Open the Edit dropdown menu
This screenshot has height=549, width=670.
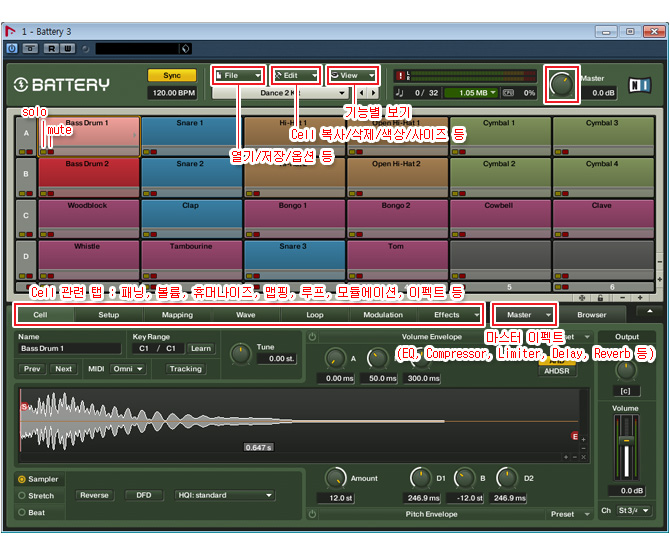(296, 75)
